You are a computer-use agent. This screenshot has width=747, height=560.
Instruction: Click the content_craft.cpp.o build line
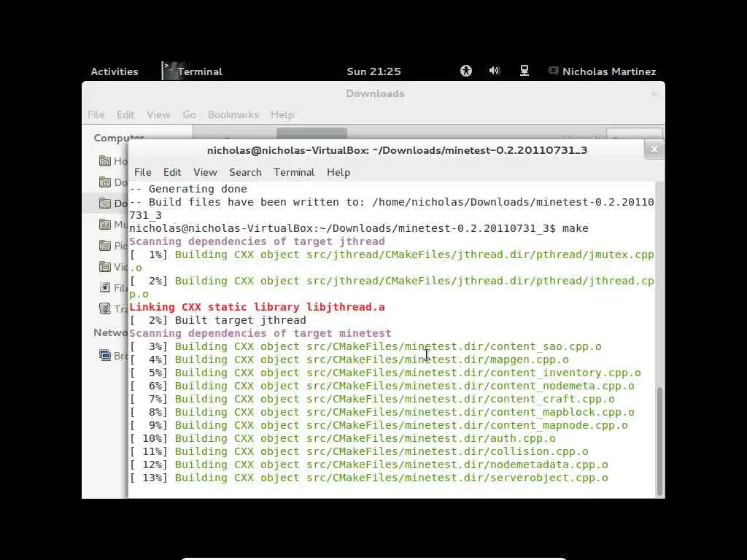(372, 399)
